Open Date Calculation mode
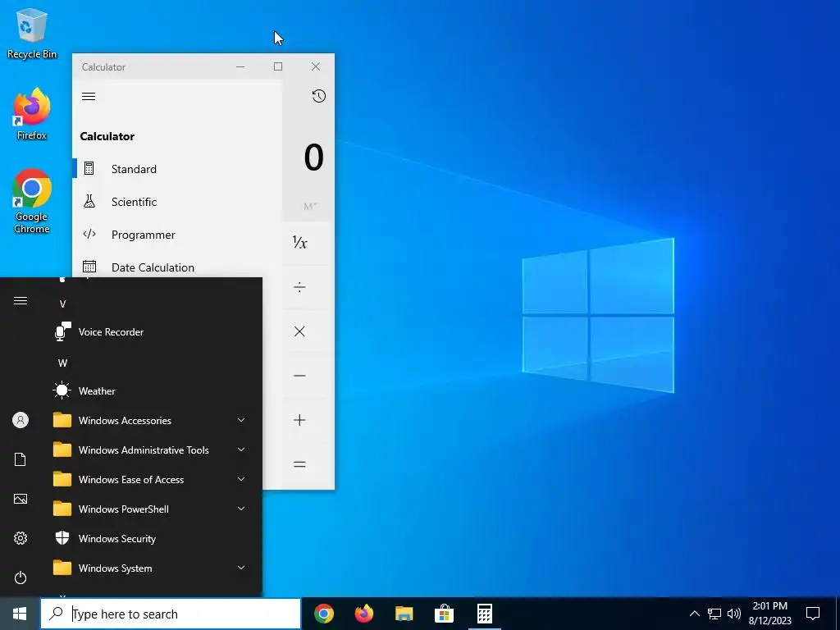 [177, 267]
